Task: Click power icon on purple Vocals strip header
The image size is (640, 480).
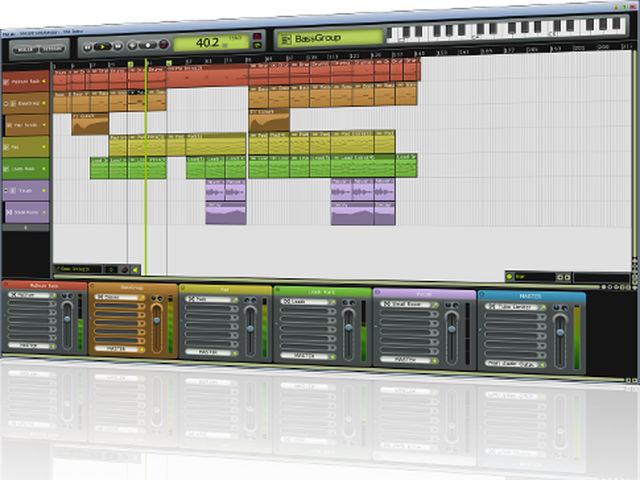Action: [x=378, y=292]
